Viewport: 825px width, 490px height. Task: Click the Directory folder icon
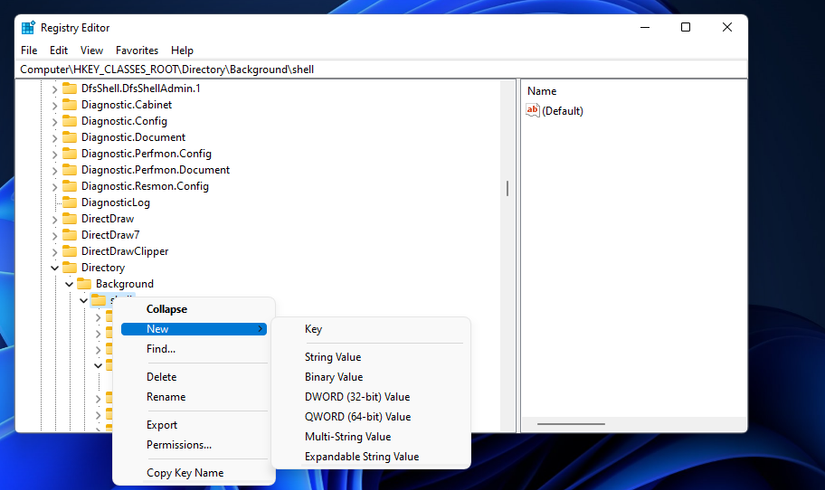[x=69, y=267]
